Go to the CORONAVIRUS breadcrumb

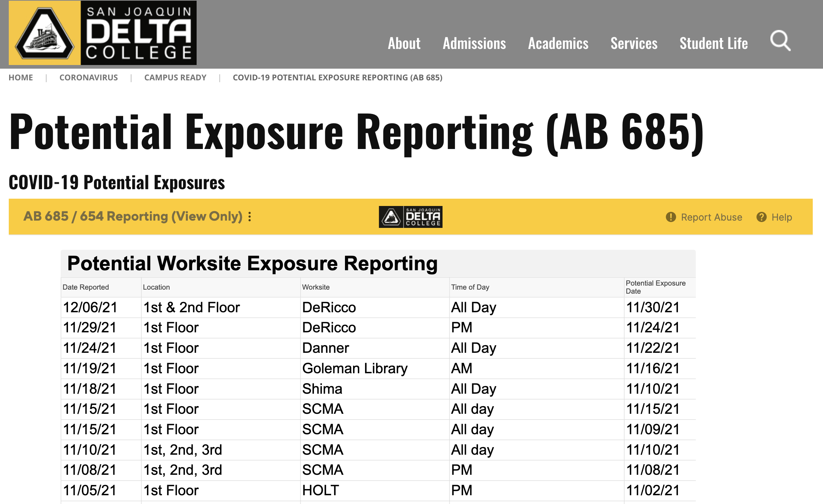89,78
